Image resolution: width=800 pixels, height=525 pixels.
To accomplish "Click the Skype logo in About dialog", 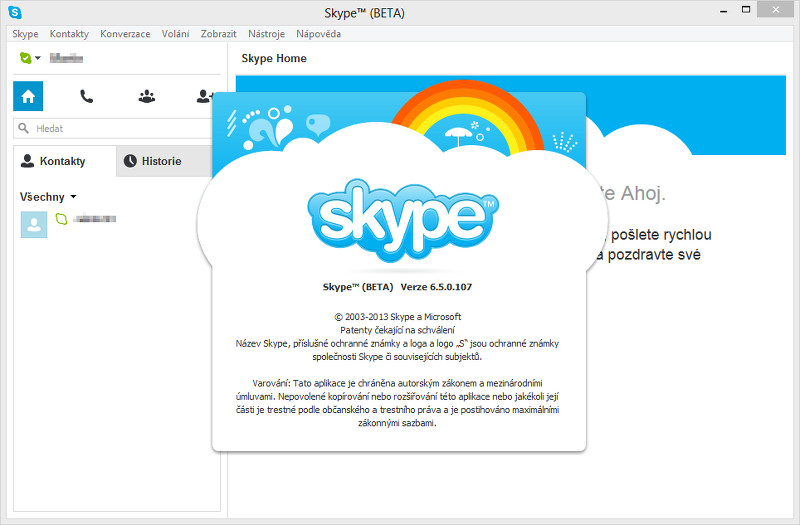I will [403, 220].
